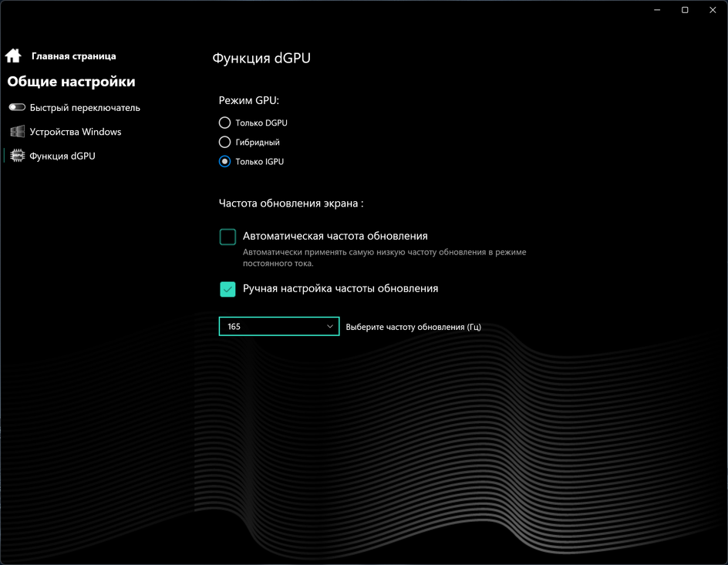Click the quick switcher toggle icon
Viewport: 728px width, 565px height.
(17, 107)
